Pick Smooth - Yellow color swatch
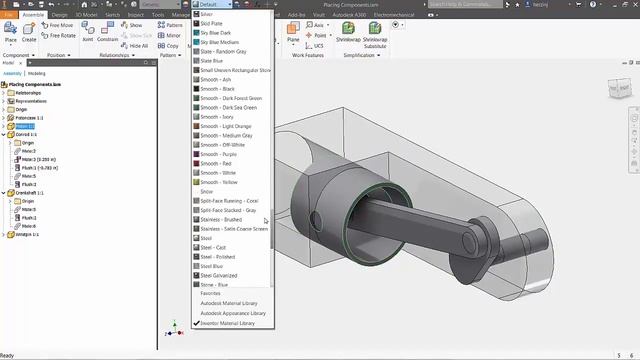The image size is (640, 360). tap(196, 182)
